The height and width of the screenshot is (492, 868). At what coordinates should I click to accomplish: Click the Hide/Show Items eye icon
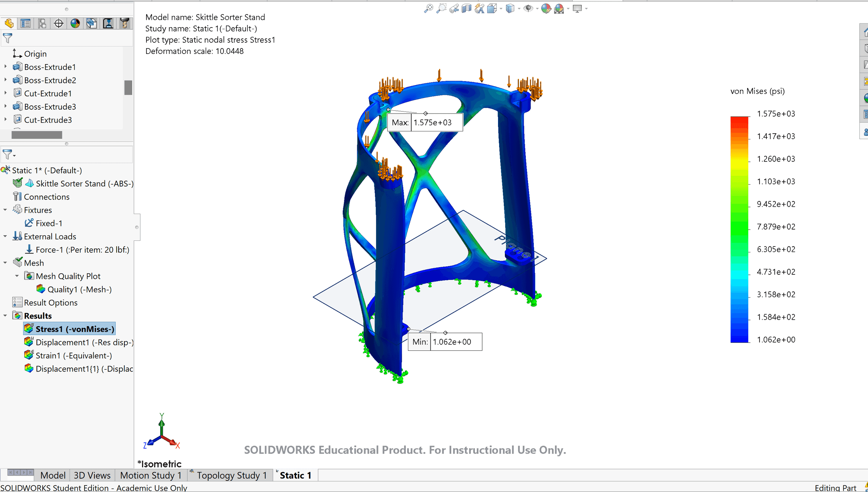click(x=528, y=8)
